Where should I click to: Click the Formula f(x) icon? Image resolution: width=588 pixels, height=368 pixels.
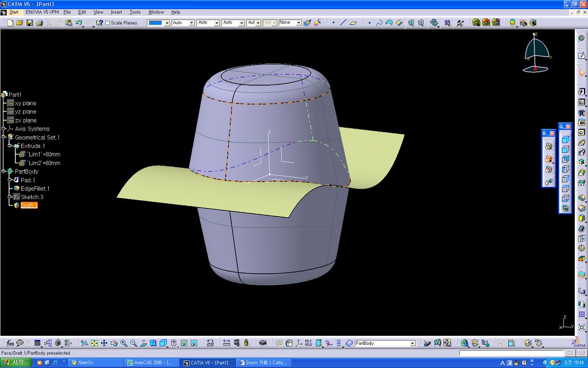(x=10, y=343)
